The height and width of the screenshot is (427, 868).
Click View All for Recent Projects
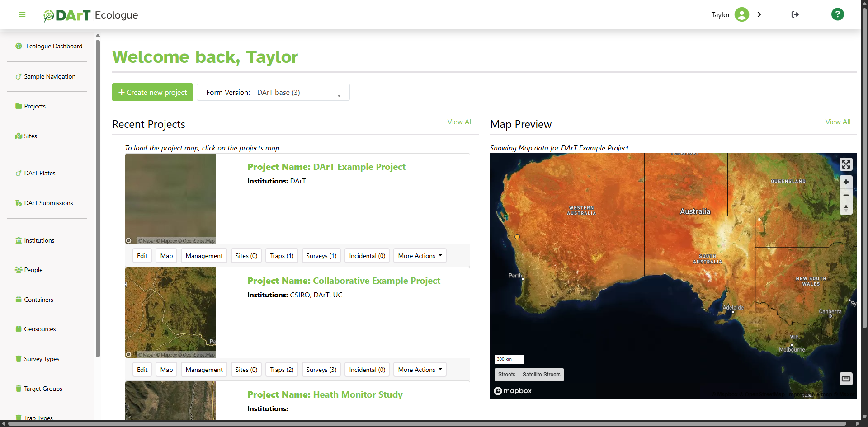click(460, 122)
